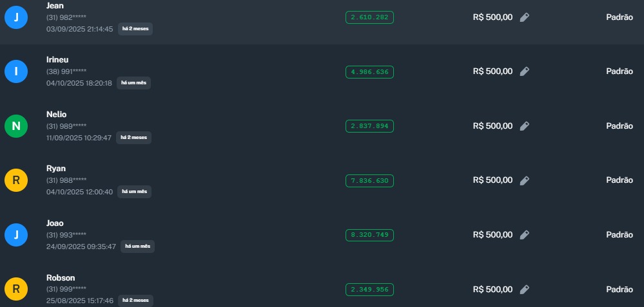
Task: Select Nelio's green avatar circle
Action: point(16,126)
